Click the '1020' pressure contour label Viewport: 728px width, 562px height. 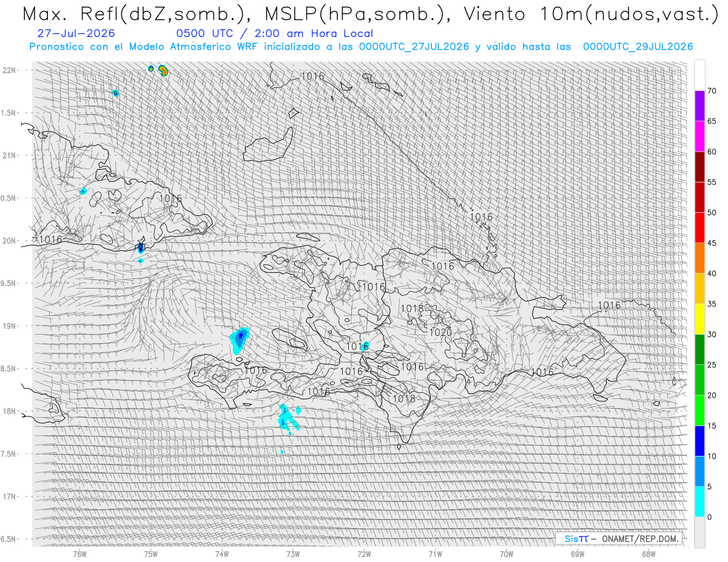440,332
